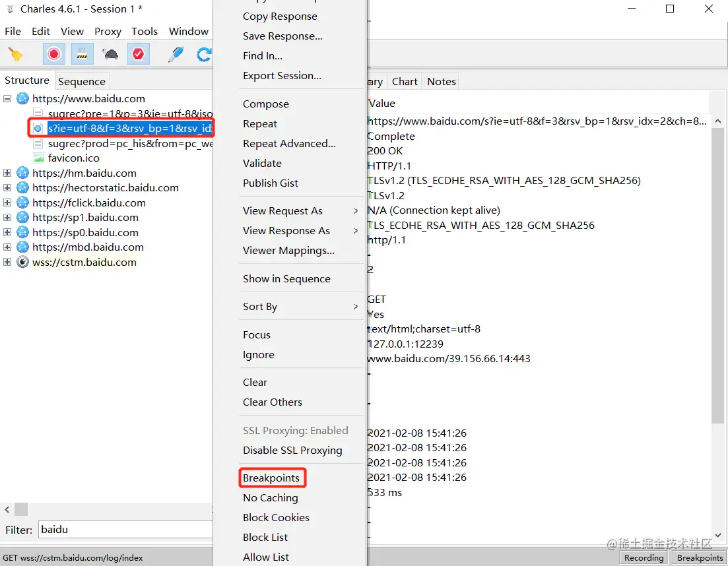The width and height of the screenshot is (728, 566).
Task: Click the Filter input field
Action: click(125, 529)
